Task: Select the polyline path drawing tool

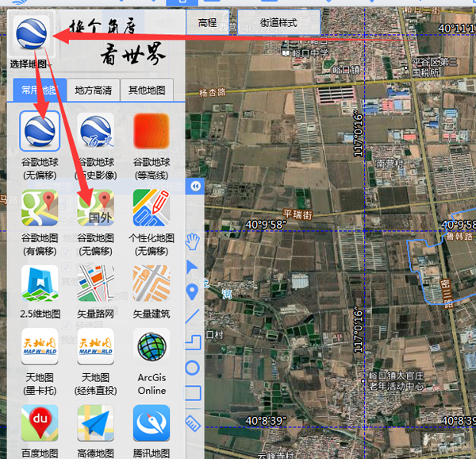Action: pos(193,342)
